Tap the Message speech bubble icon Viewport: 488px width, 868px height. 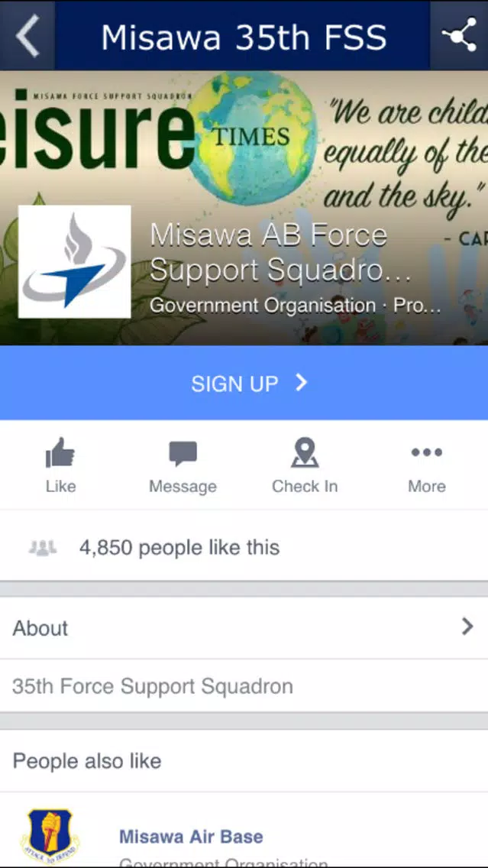click(x=183, y=453)
